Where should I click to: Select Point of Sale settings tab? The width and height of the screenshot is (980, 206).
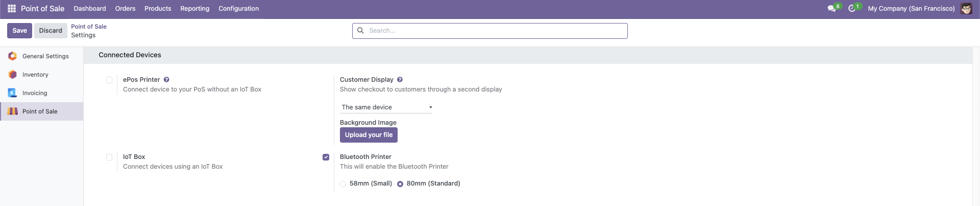coord(42,111)
